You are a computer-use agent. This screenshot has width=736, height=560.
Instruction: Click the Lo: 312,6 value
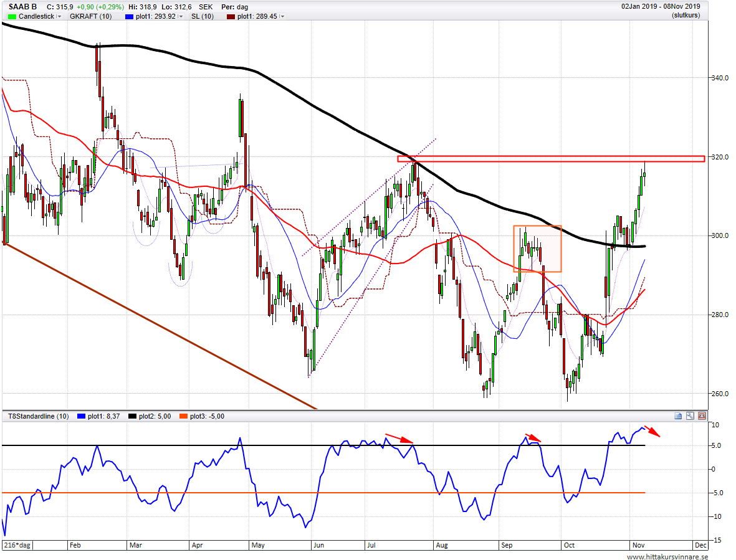[x=176, y=7]
